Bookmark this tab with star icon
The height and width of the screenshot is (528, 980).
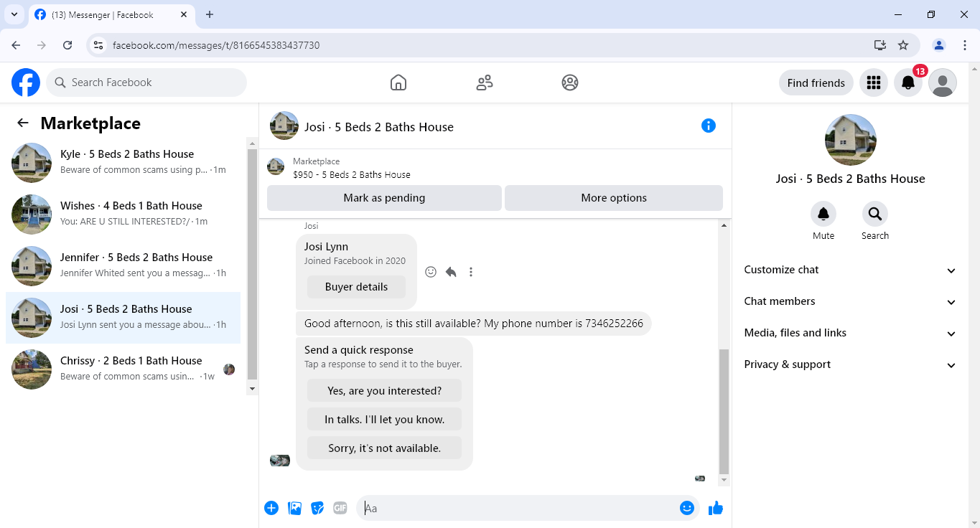[x=903, y=45]
